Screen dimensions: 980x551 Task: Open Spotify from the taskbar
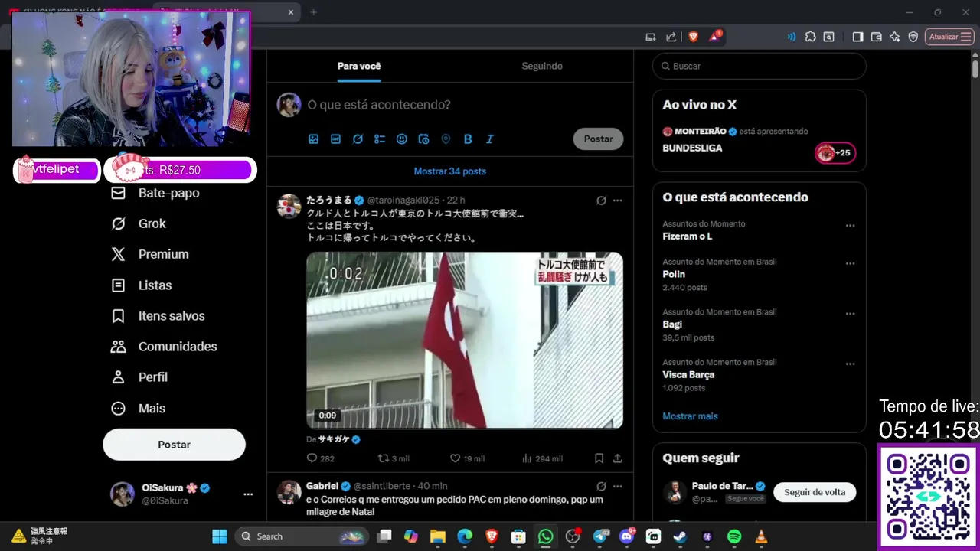click(x=734, y=536)
